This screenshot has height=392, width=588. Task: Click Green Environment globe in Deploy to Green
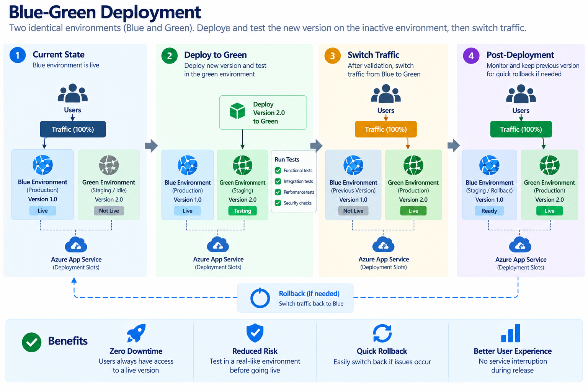coord(242,165)
